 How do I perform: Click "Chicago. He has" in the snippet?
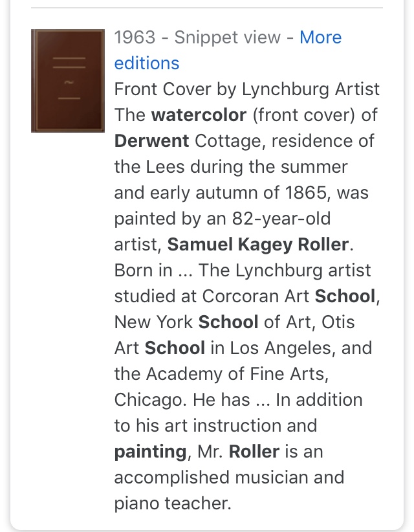[x=182, y=400]
